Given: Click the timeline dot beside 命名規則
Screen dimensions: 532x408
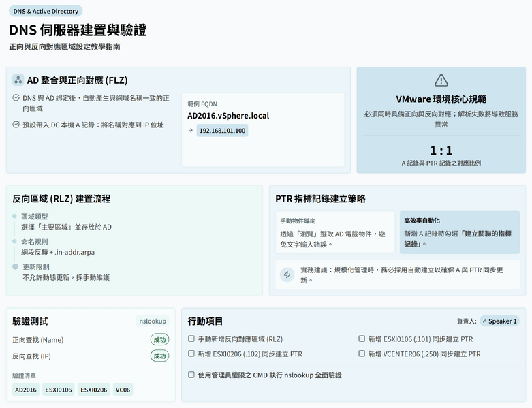Looking at the screenshot, I should (14, 242).
